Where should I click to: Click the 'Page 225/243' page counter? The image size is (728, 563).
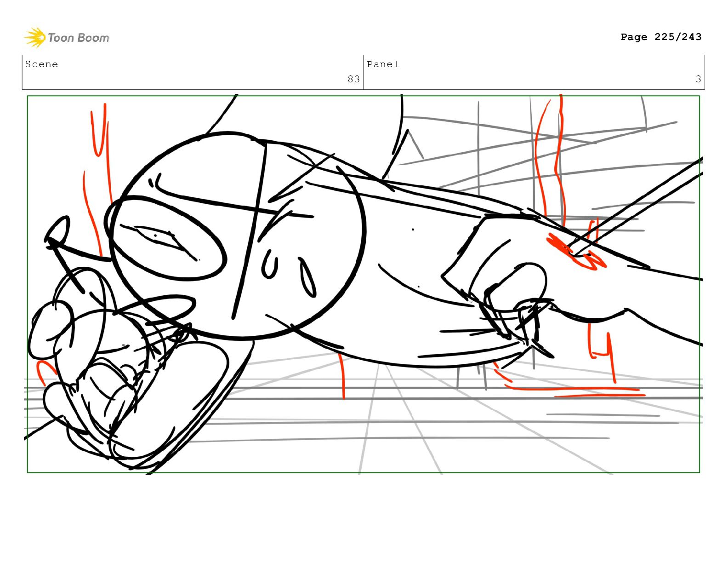click(x=661, y=37)
